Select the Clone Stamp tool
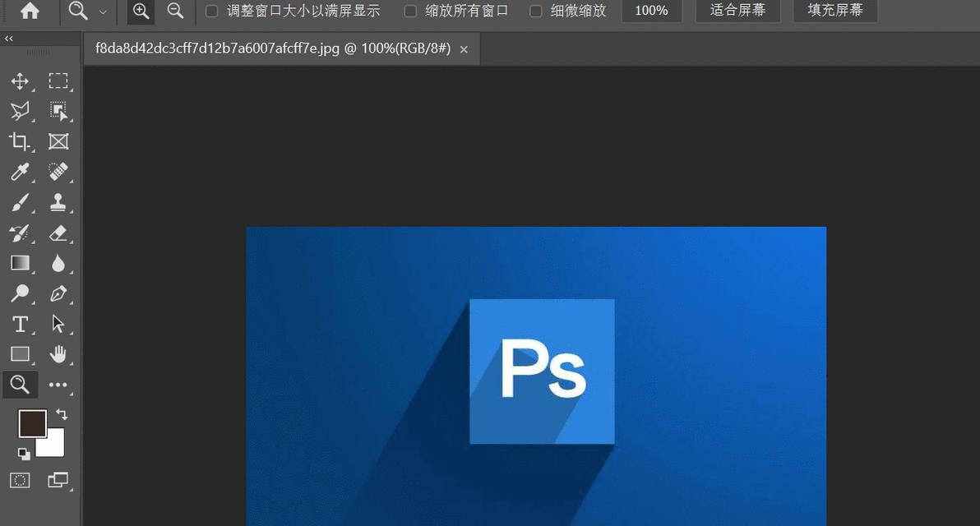The image size is (980, 526). [58, 202]
